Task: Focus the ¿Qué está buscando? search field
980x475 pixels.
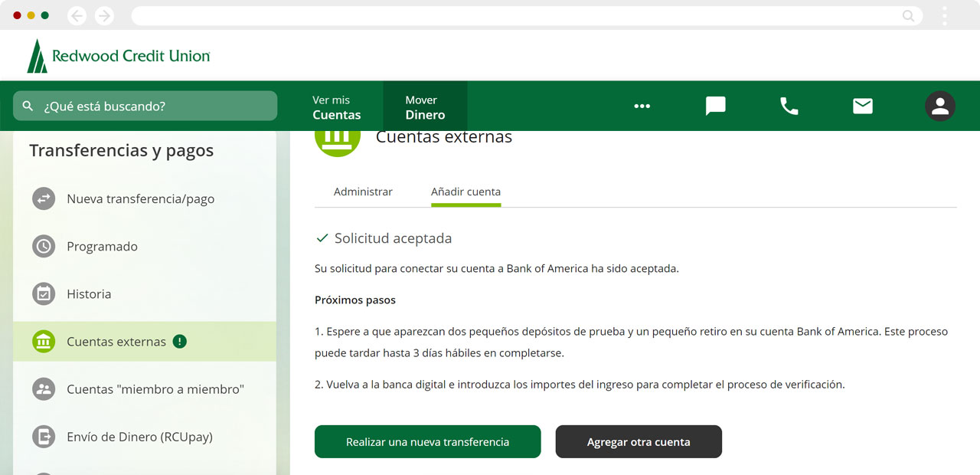Action: [x=145, y=106]
